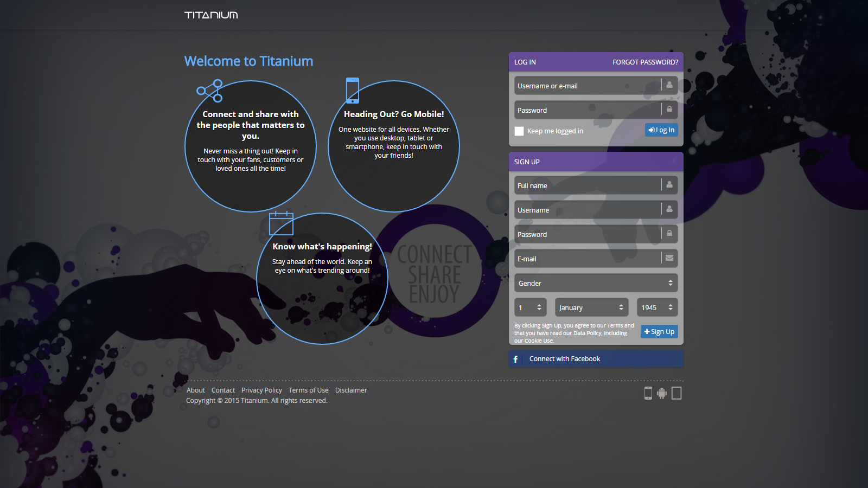Click the Copyright 2015 Titanium text

(257, 401)
